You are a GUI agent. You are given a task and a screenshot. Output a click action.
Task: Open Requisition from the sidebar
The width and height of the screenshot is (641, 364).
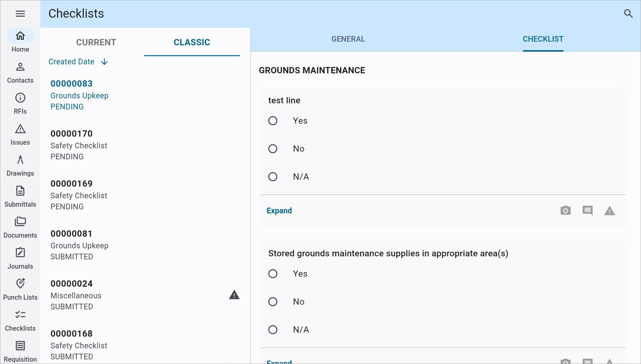pos(20,351)
